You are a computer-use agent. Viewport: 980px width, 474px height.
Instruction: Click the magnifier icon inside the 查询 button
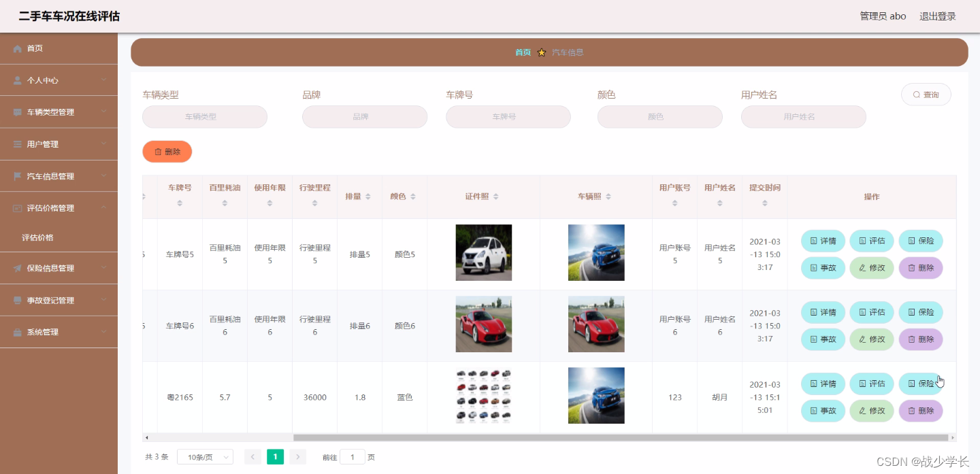tap(917, 95)
